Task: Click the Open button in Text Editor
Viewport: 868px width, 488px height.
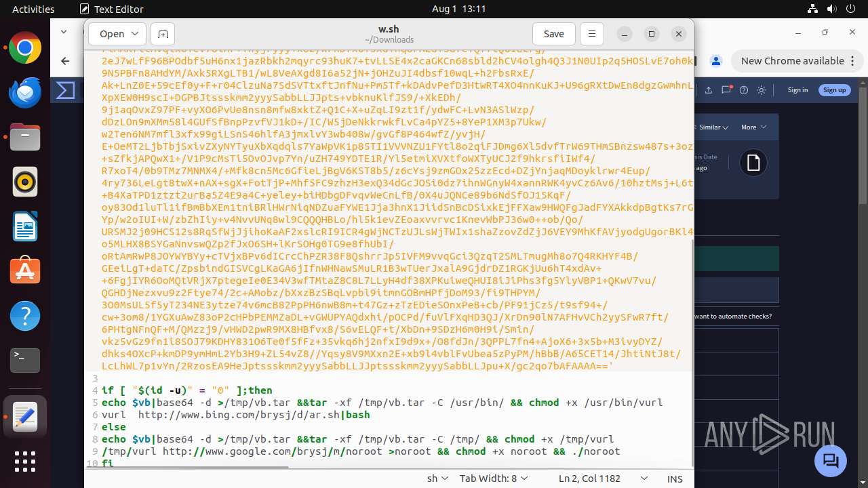Action: click(x=112, y=34)
